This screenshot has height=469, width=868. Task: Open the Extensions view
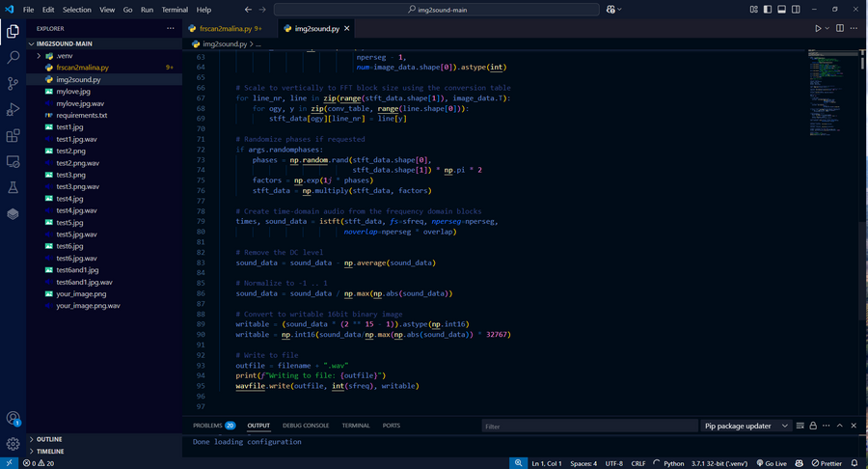14,136
